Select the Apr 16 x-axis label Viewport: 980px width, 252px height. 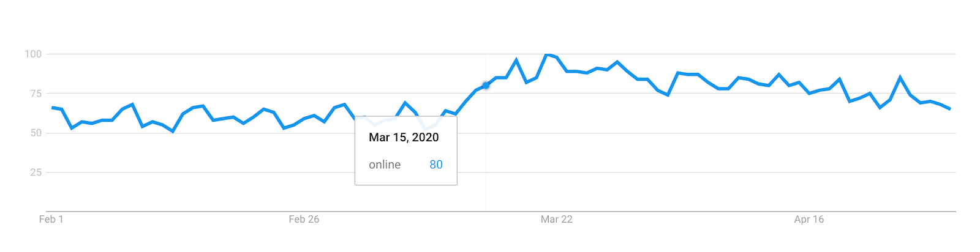click(x=809, y=219)
